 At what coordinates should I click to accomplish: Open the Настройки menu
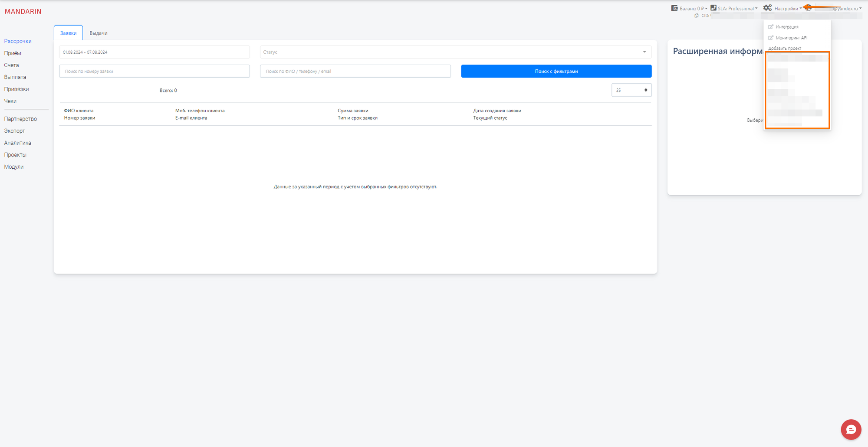click(786, 8)
